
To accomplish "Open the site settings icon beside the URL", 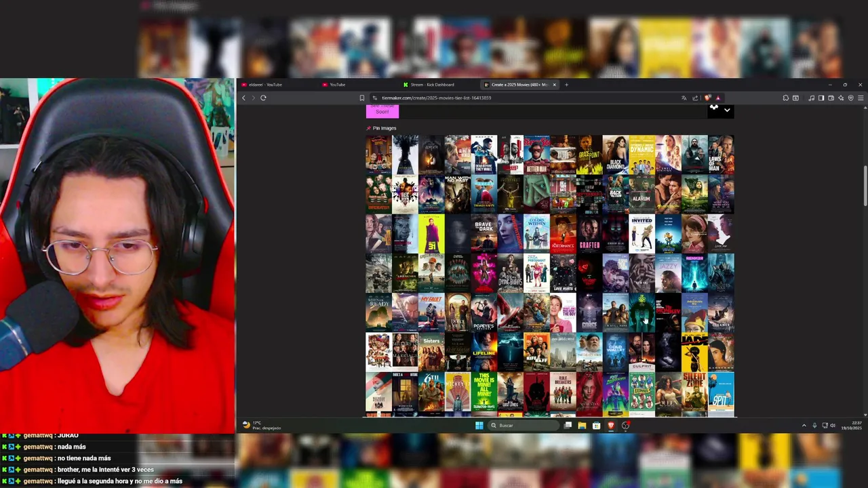I will (374, 98).
